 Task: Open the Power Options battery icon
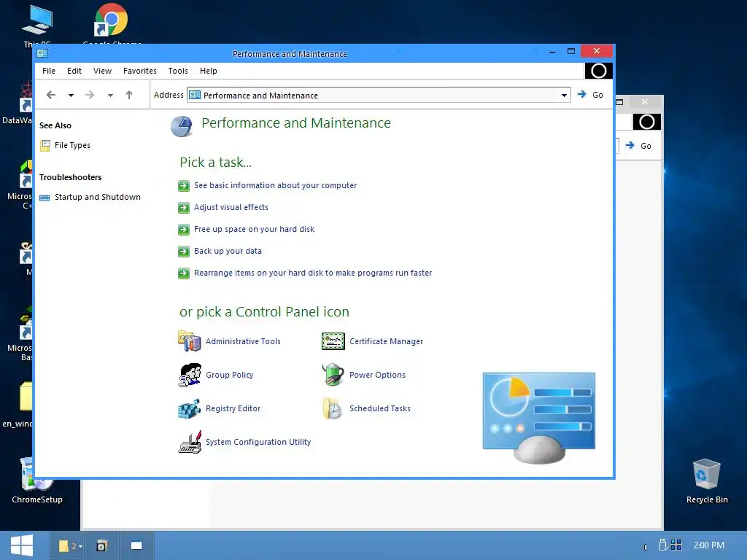coord(333,374)
